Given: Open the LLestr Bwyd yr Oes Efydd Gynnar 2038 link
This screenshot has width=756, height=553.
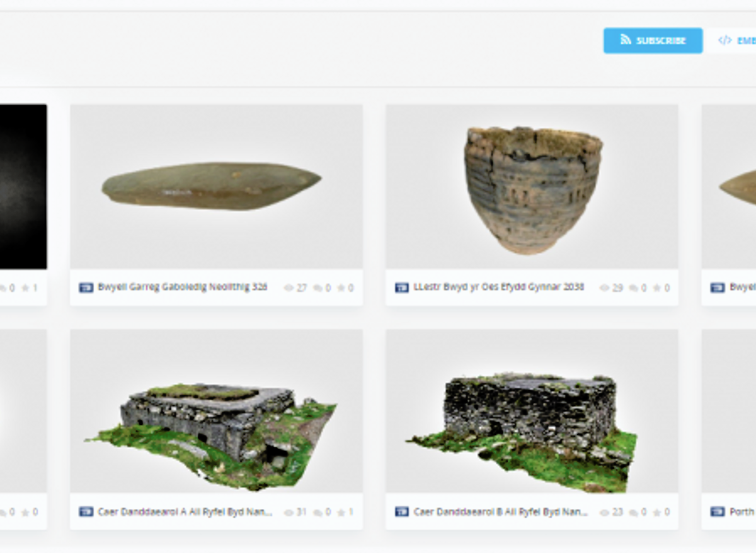Looking at the screenshot, I should pyautogui.click(x=499, y=288).
